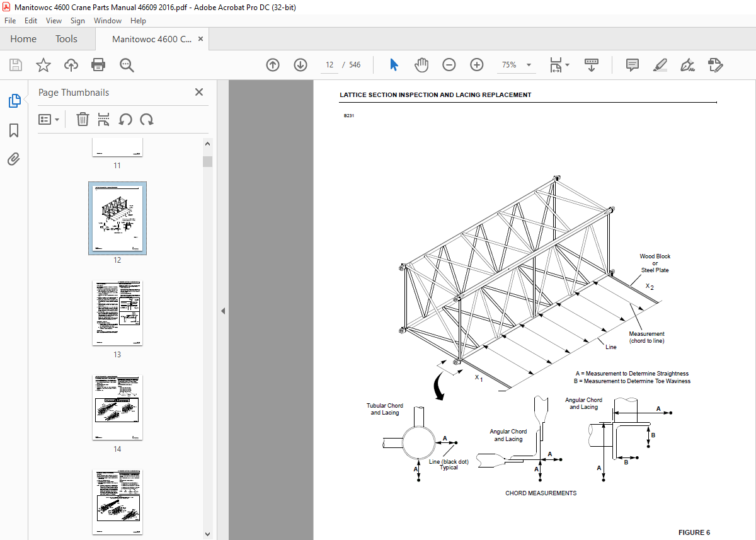Close the Page Thumbnails panel
Screen dimensions: 756x540
point(199,92)
